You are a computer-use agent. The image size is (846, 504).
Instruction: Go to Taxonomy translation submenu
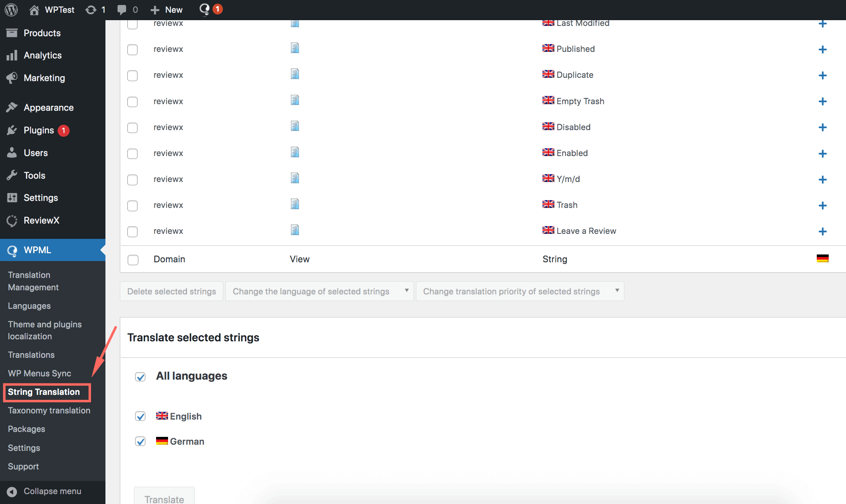49,411
